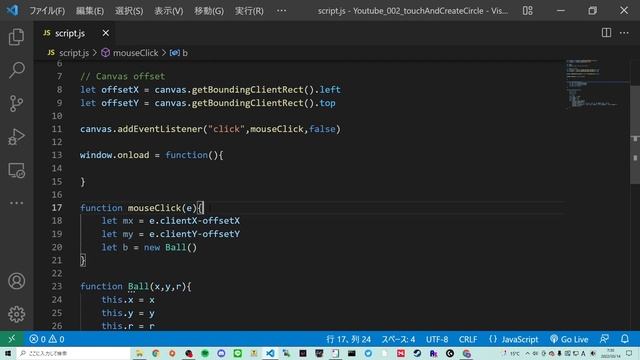The image size is (640, 360).
Task: Show more menu items ellipsis
Action: tap(281, 11)
